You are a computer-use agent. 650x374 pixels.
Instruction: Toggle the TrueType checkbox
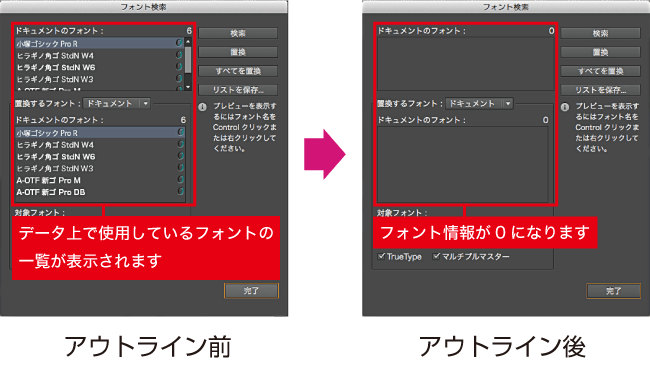tap(381, 256)
